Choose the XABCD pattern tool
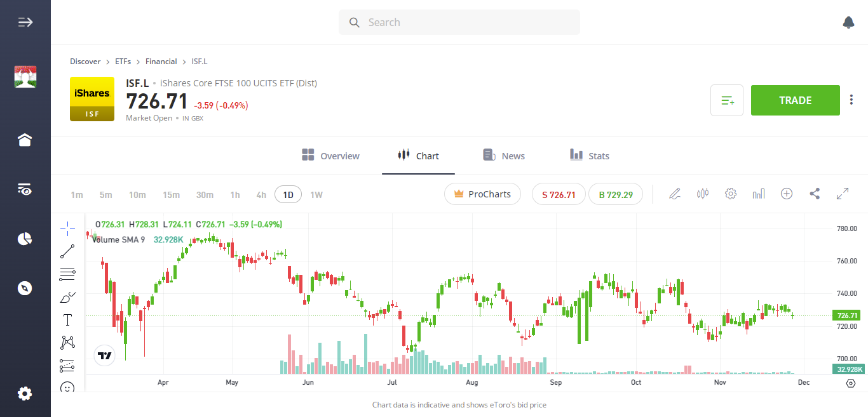The height and width of the screenshot is (417, 868). tap(67, 342)
